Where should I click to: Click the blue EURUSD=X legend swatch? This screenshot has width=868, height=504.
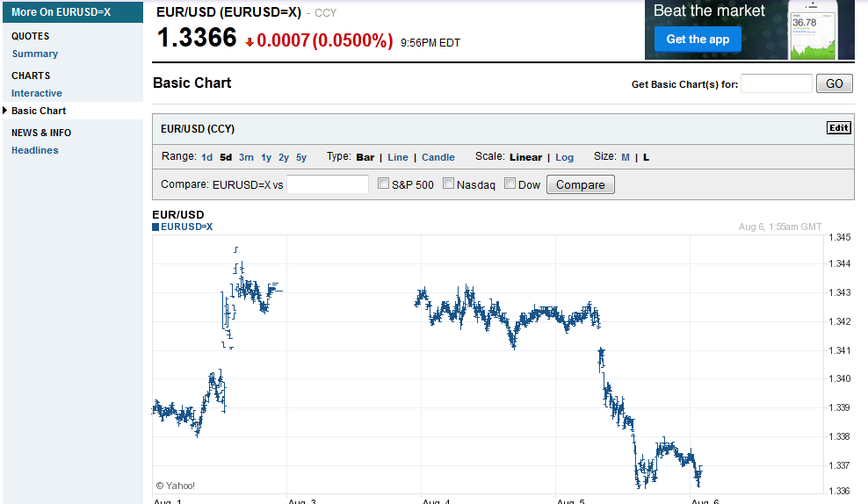click(x=156, y=227)
